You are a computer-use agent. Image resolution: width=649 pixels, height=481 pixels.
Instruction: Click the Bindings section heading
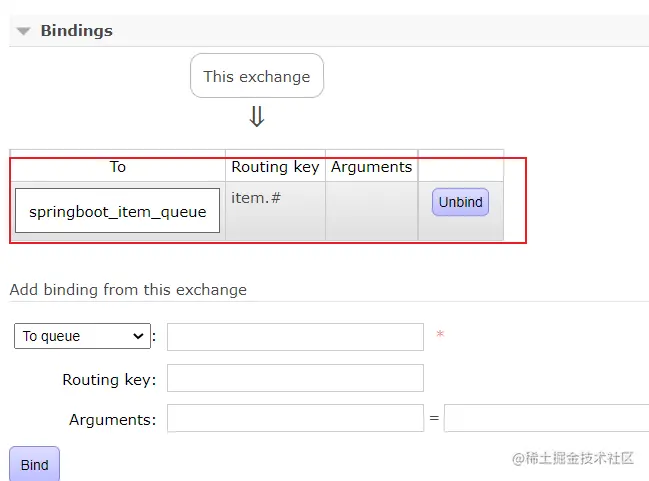click(x=76, y=31)
